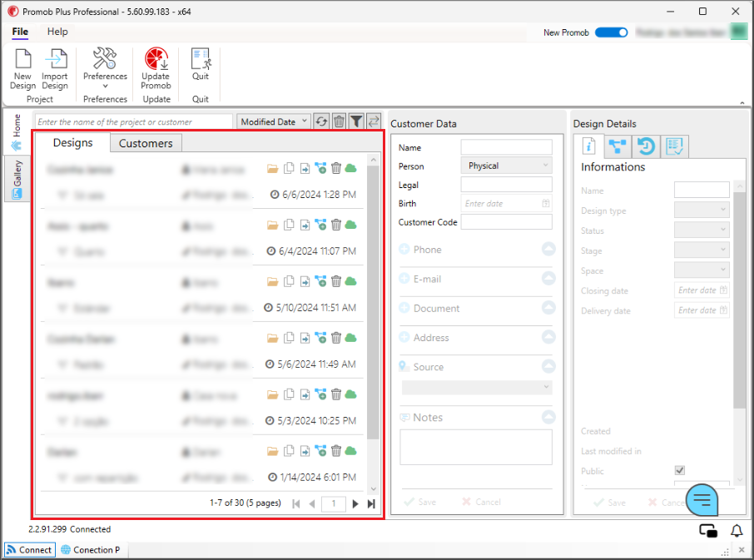Click the New Design icon
The width and height of the screenshot is (754, 560).
(x=23, y=59)
